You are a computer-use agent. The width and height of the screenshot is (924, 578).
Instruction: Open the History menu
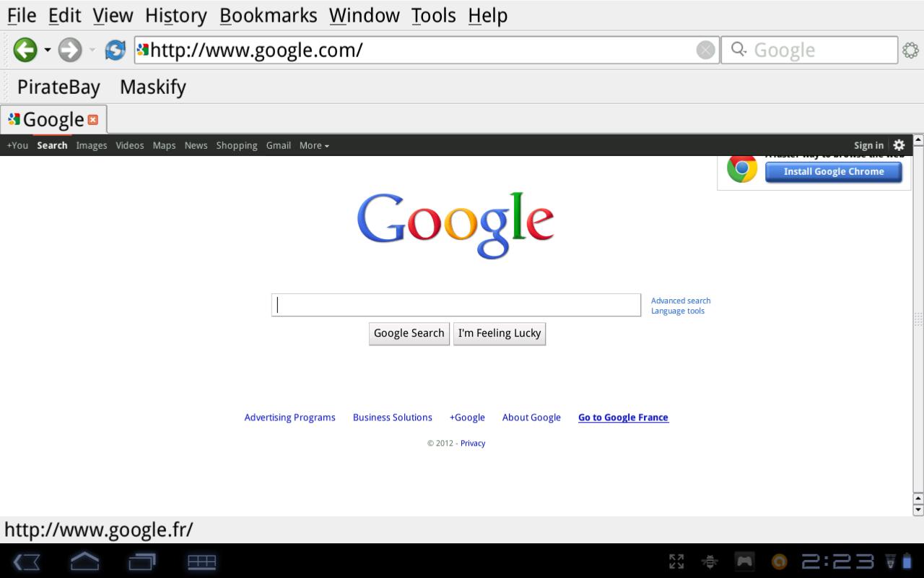point(176,15)
